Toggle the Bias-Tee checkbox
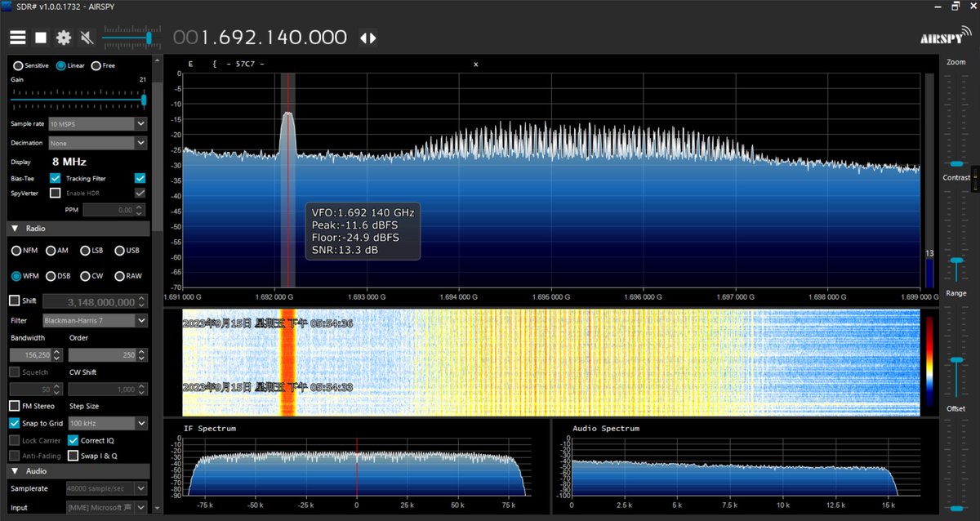Screen dimensions: 980x521 (56, 178)
